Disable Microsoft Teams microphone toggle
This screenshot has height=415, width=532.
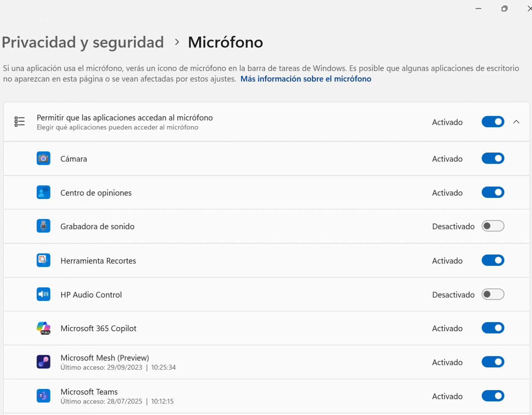pos(493,396)
